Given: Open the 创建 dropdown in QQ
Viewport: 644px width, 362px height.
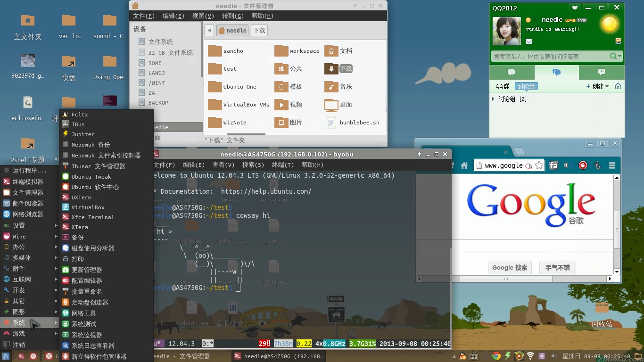Looking at the screenshot, I should coord(597,86).
